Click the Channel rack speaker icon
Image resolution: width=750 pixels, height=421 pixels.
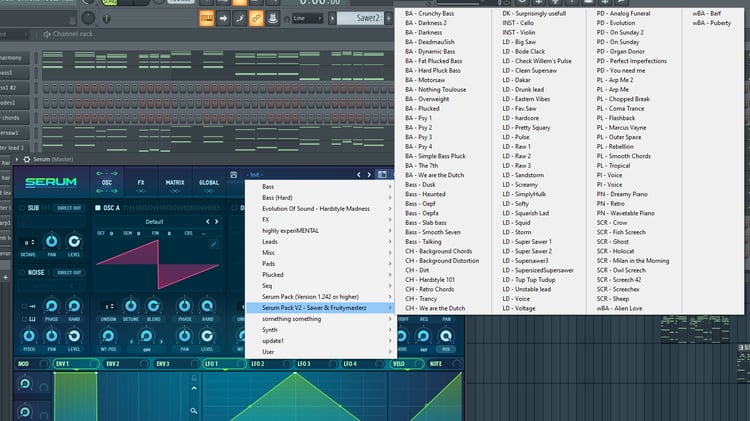pyautogui.click(x=47, y=34)
